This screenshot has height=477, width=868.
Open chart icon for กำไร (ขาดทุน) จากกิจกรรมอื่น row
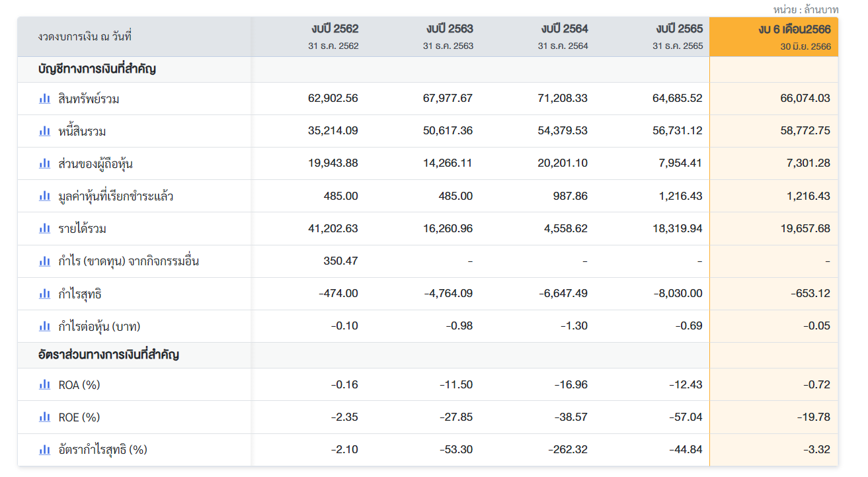pyautogui.click(x=44, y=261)
